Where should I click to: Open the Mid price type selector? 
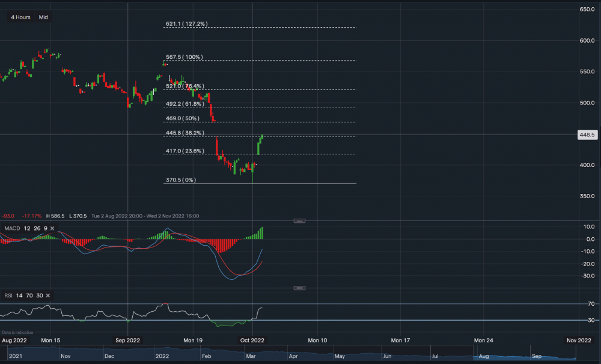43,17
